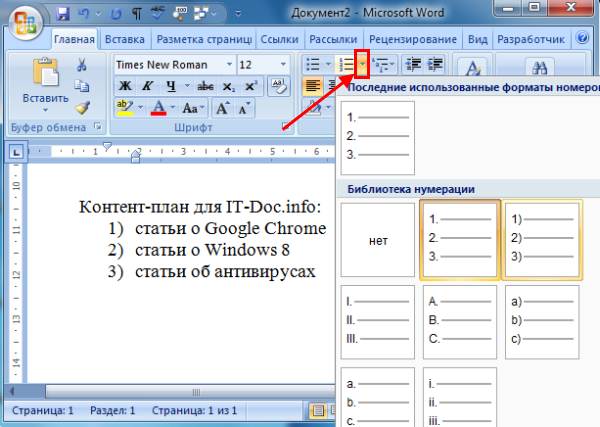600x427 pixels.
Task: Expand the numbering list dropdown arrow
Action: [362, 65]
